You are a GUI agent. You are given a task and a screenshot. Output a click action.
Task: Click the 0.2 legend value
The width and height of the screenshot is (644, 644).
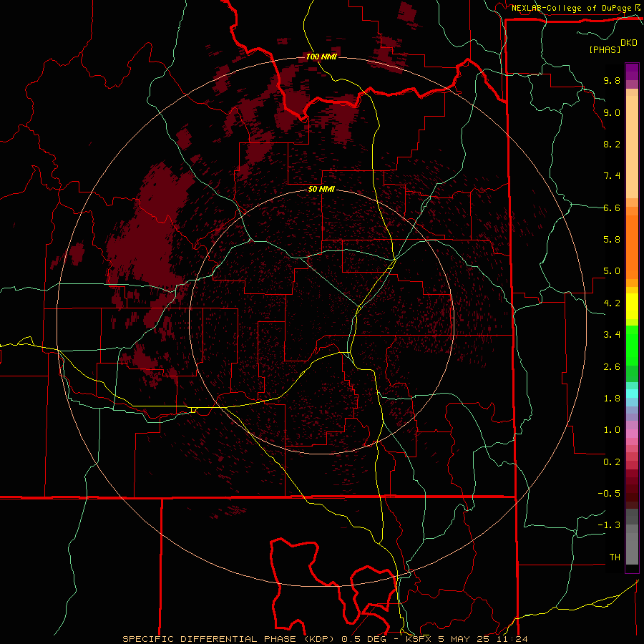[x=612, y=462]
